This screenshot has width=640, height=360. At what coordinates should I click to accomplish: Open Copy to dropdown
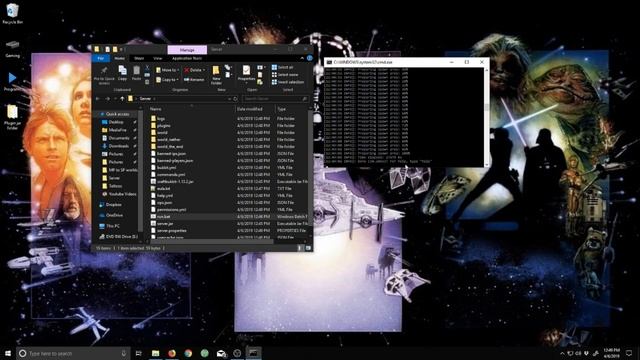pos(167,80)
